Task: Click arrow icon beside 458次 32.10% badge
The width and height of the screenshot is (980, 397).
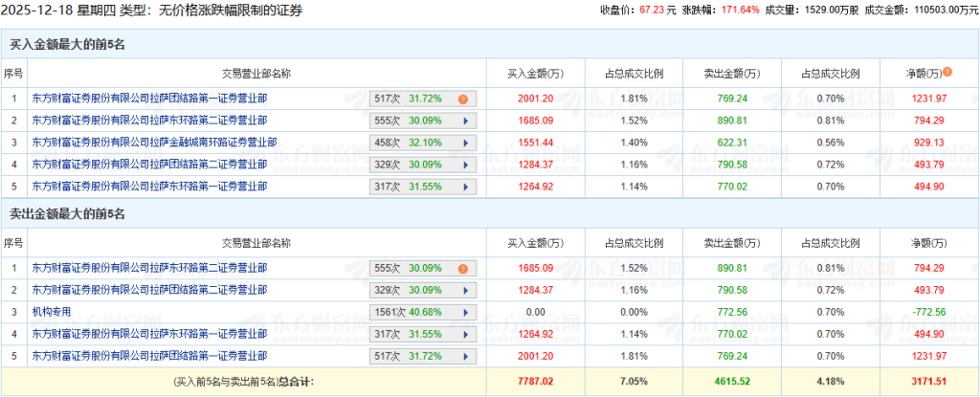Action: click(465, 143)
